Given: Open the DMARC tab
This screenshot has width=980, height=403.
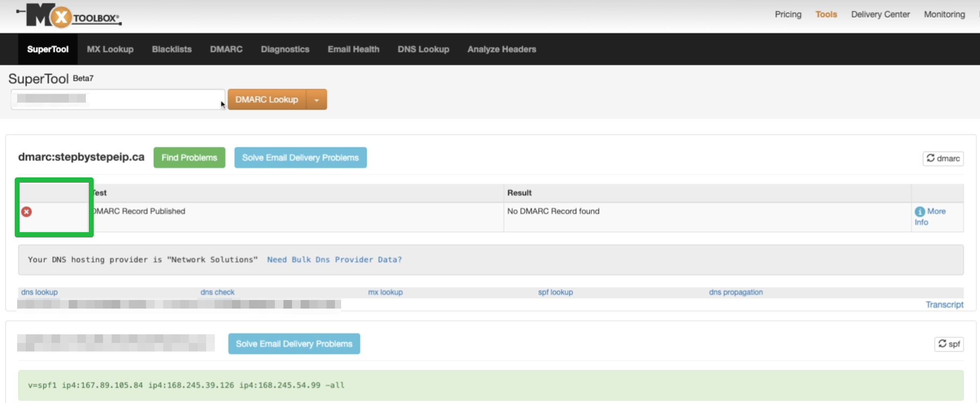Looking at the screenshot, I should [x=226, y=49].
